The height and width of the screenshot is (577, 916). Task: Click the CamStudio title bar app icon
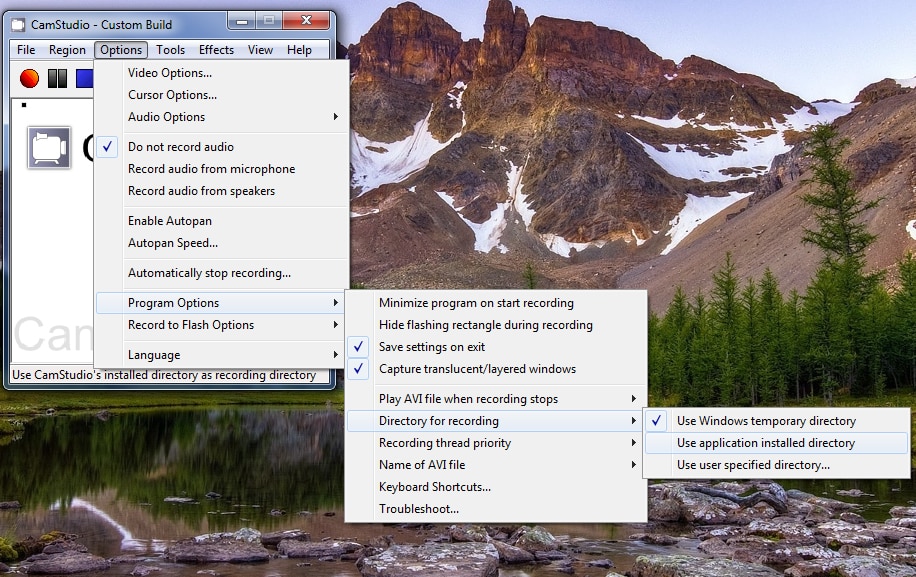click(18, 24)
